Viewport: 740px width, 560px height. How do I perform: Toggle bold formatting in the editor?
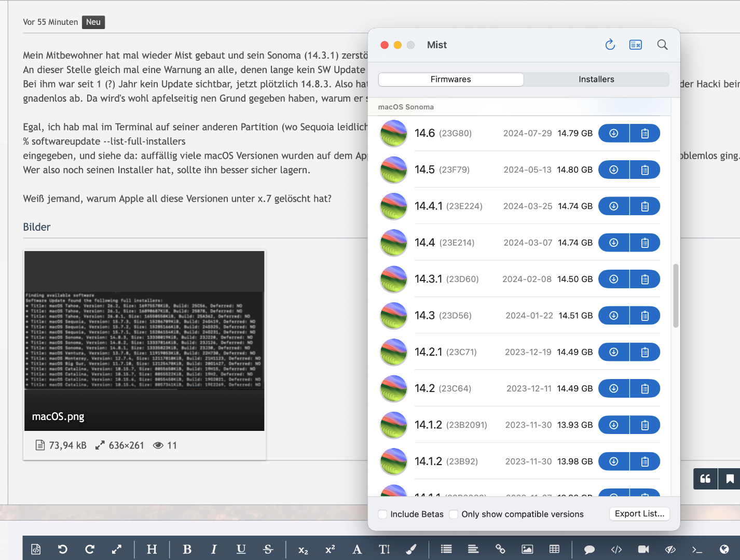(187, 549)
